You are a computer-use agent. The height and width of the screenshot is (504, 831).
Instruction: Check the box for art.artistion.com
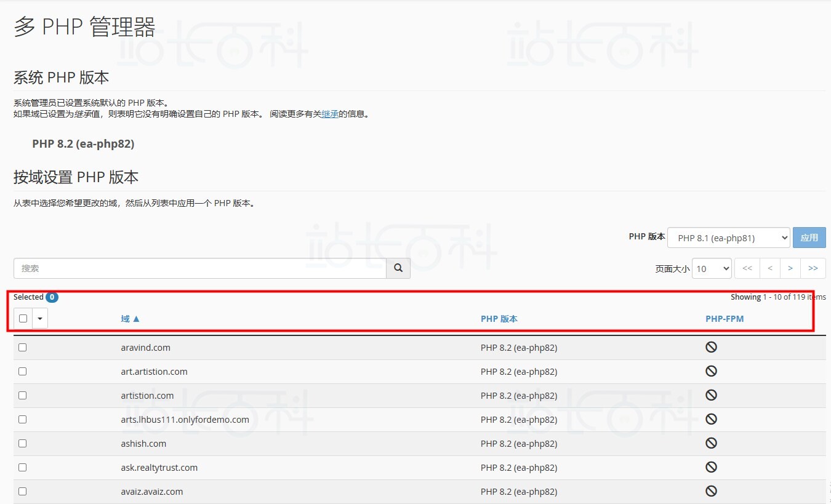point(23,372)
